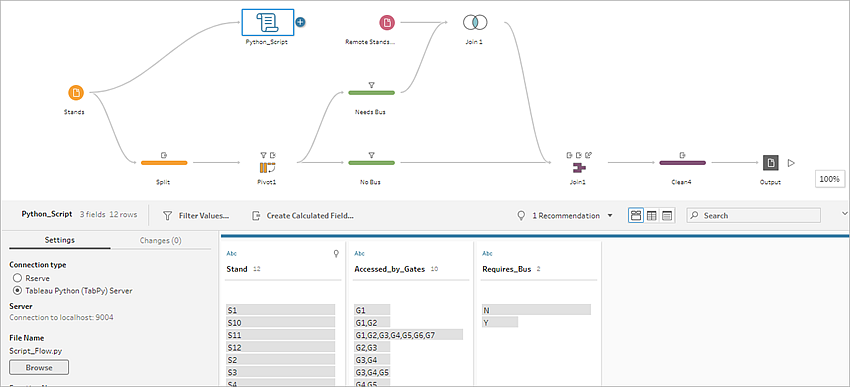This screenshot has height=387, width=850.
Task: Expand the 1 Recommendation dropdown
Action: tap(610, 216)
